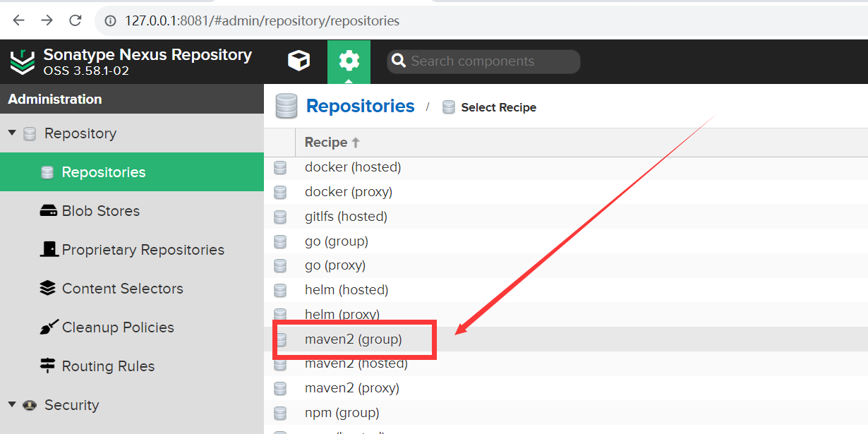Image resolution: width=868 pixels, height=434 pixels.
Task: Open Browse via the cube icon
Action: click(299, 61)
